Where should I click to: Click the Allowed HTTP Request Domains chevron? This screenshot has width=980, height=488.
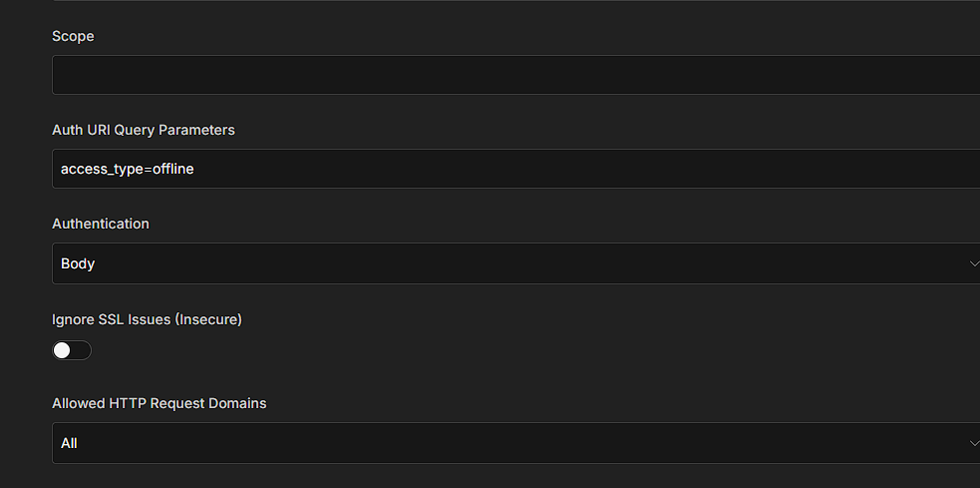coord(973,443)
